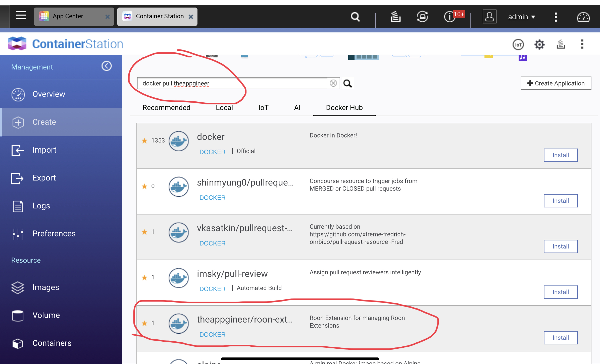Open Import in the sidebar
Screen dimensions: 600x364
[x=61, y=150]
